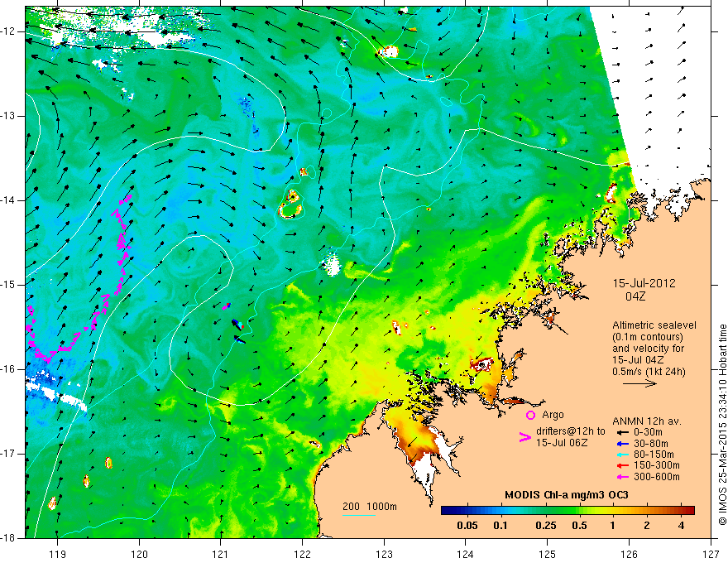Click the '200 1000m' isobath label
Image resolution: width=728 pixels, height=563 pixels.
point(370,507)
